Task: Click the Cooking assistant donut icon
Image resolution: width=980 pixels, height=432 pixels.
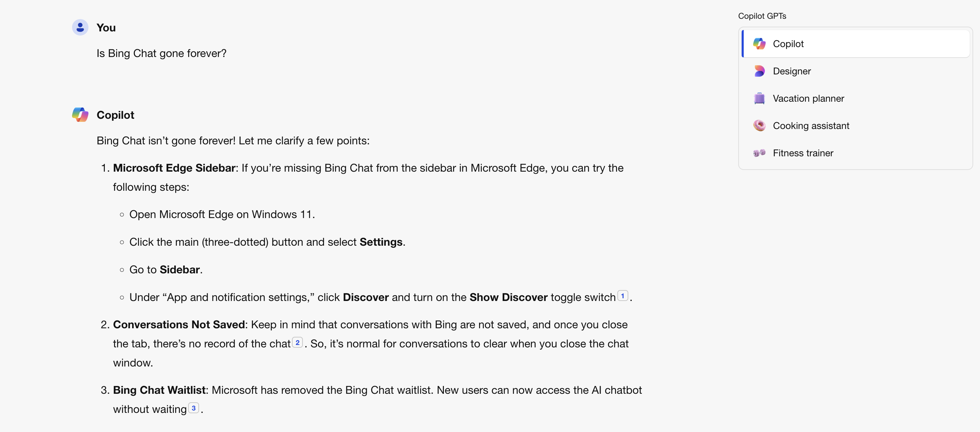Action: pyautogui.click(x=759, y=126)
